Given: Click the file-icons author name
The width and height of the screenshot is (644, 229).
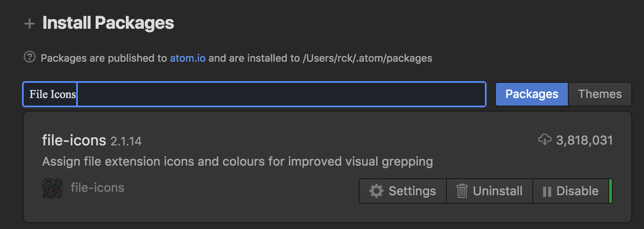Looking at the screenshot, I should click(97, 188).
